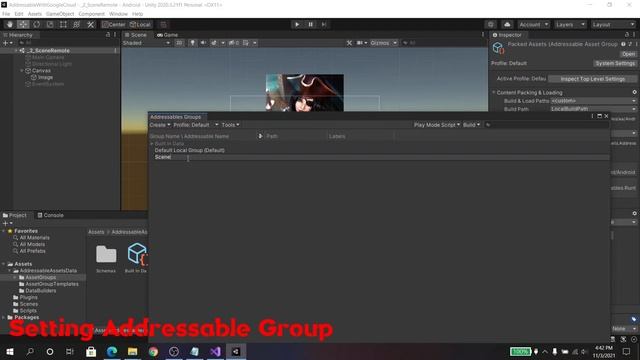Toggle 2D view button in Scene toolbar

pyautogui.click(x=179, y=43)
